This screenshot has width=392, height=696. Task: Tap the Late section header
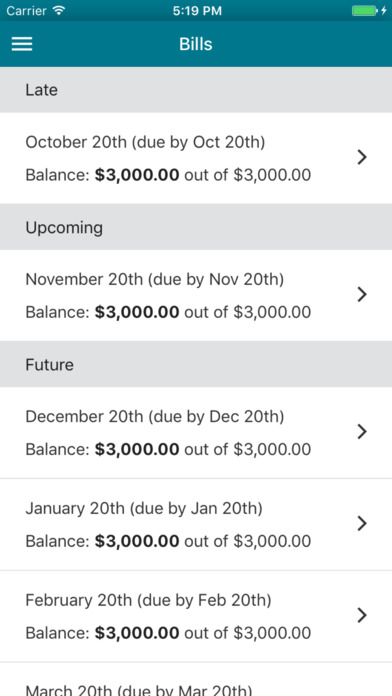tap(196, 90)
